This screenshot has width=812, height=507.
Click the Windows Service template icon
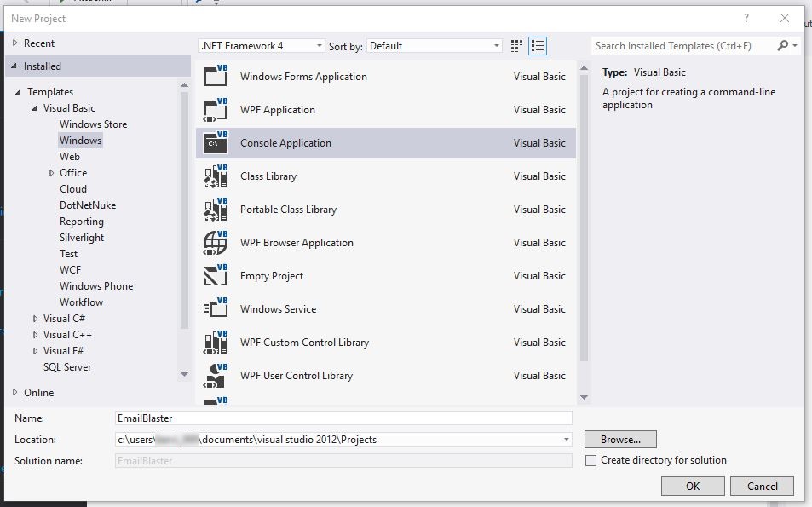pos(216,308)
